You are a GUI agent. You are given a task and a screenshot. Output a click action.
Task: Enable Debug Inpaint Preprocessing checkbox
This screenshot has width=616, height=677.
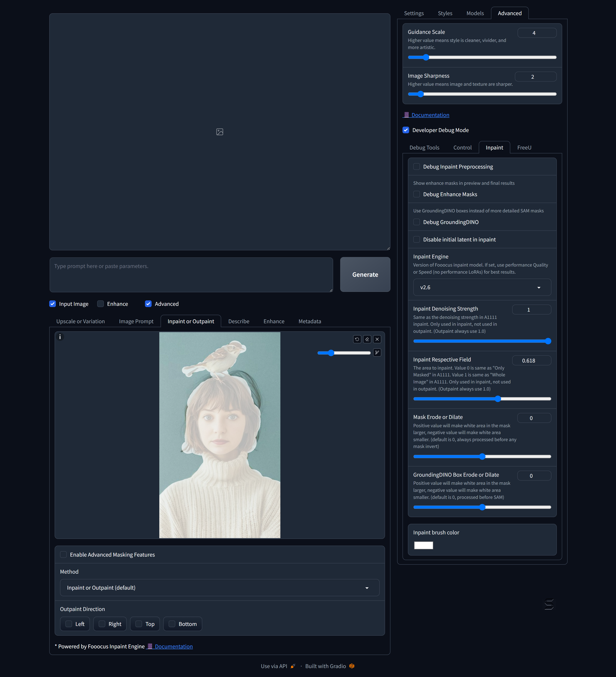(x=416, y=166)
